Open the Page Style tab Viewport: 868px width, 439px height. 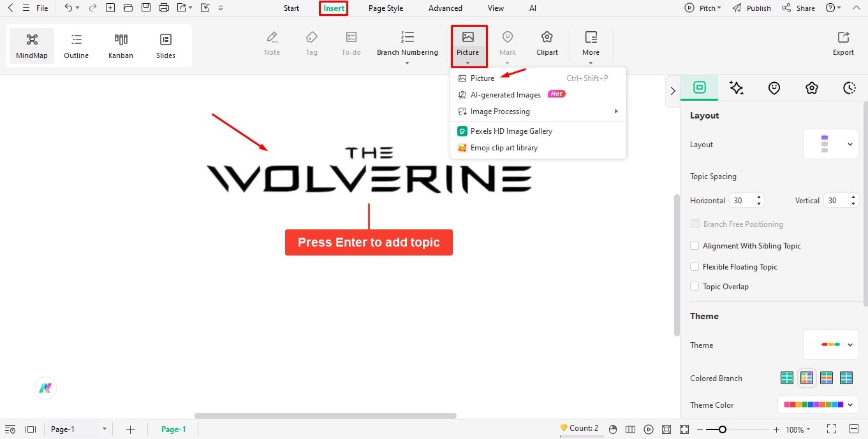[x=386, y=8]
